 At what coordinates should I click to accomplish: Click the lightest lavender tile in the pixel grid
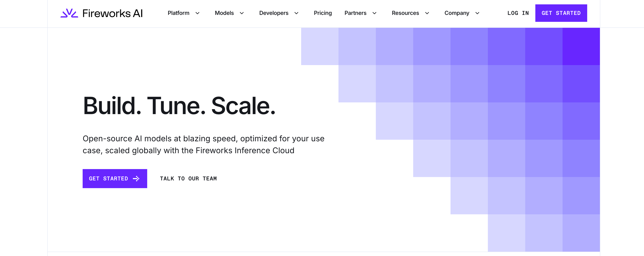[320, 46]
